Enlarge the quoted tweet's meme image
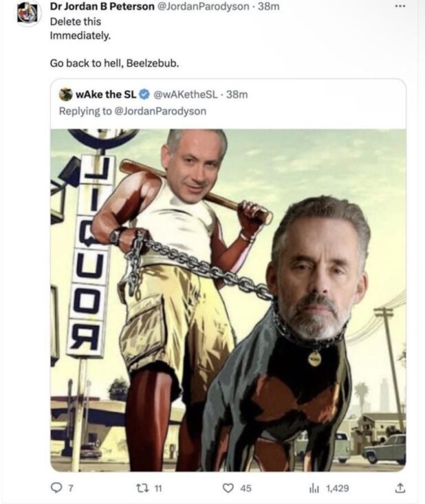The width and height of the screenshot is (425, 504). point(228,300)
